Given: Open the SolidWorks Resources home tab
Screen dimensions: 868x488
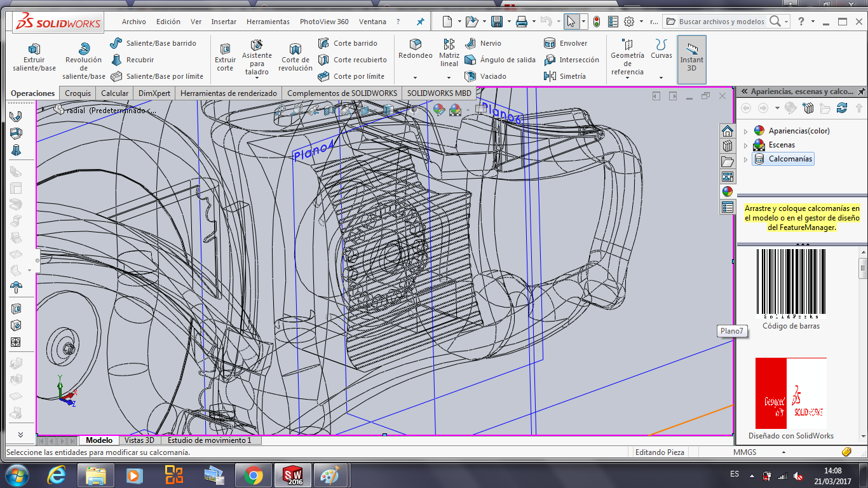Looking at the screenshot, I should (x=728, y=132).
